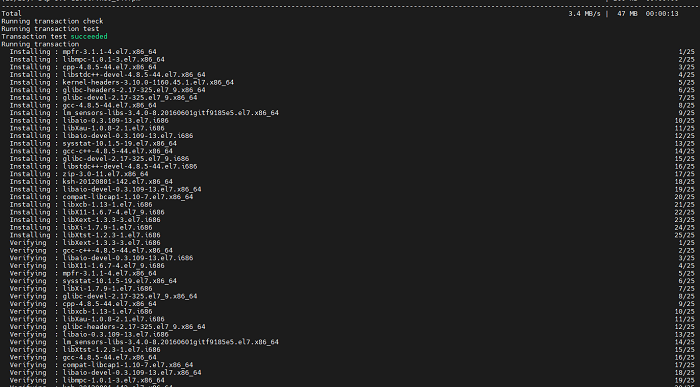
Task: Click the sysstat-10.1.5-19 installing entry
Action: (x=93, y=144)
